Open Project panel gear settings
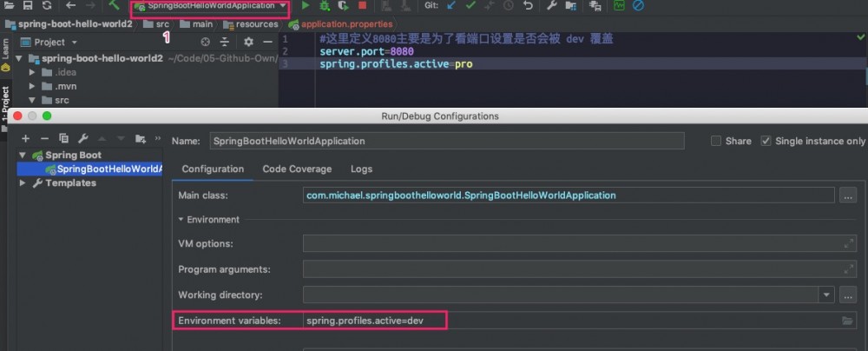Screen dimensions: 868x351 click(x=248, y=43)
